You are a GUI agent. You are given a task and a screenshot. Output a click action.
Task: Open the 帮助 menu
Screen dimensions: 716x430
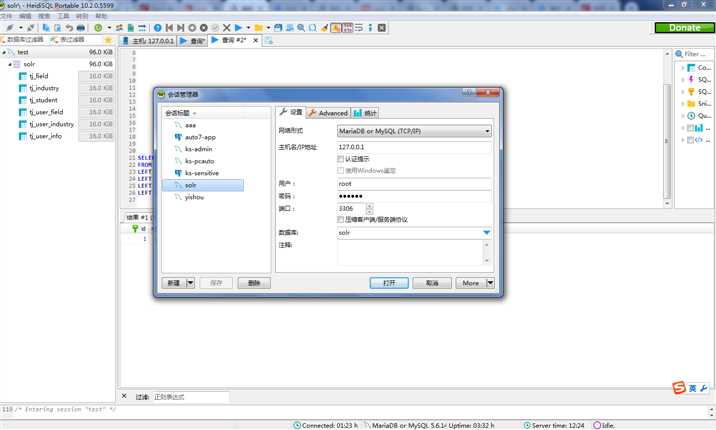coord(101,16)
